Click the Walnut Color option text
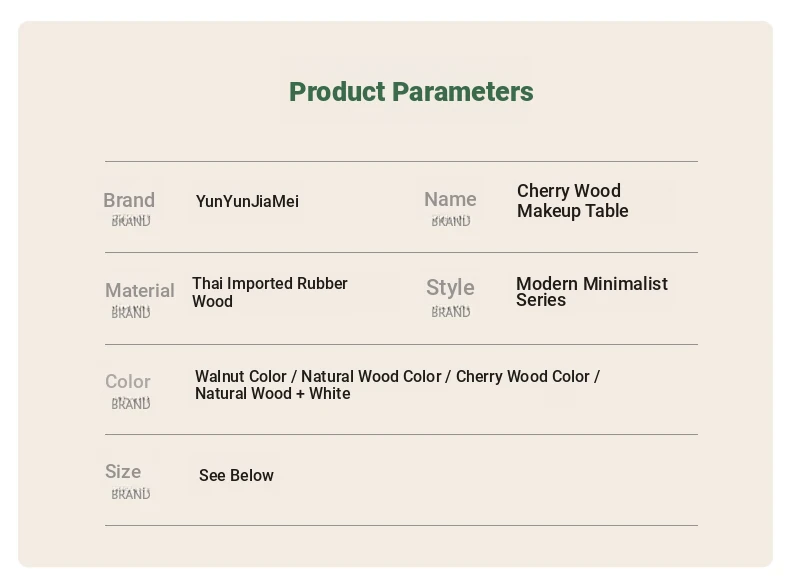 pyautogui.click(x=241, y=376)
